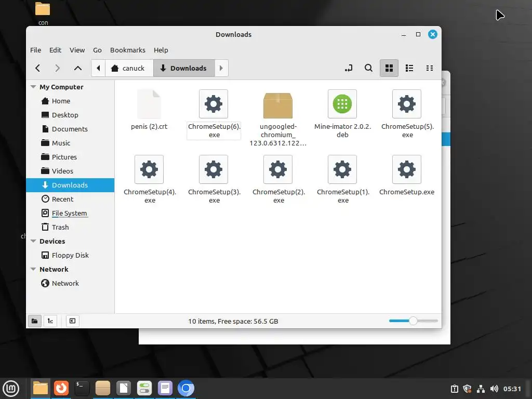Launch Firefox from the taskbar
Viewport: 532px width, 399px height.
[61, 389]
